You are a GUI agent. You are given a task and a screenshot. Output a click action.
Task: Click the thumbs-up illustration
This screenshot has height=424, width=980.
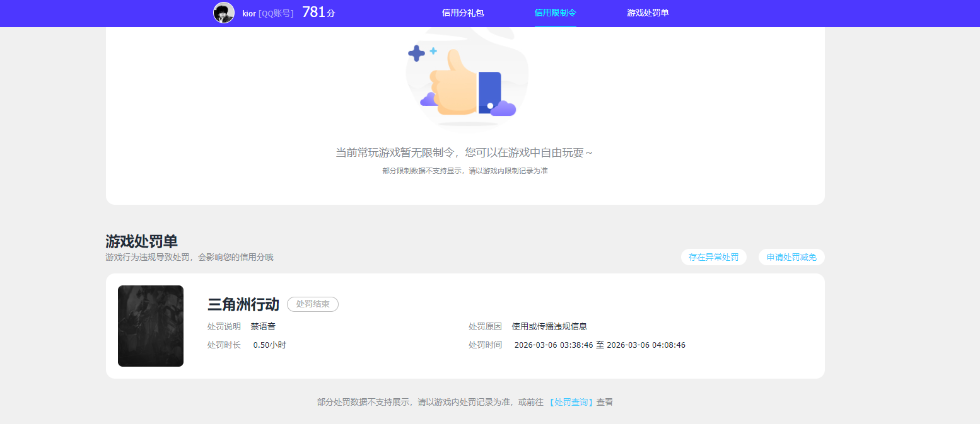pyautogui.click(x=467, y=79)
